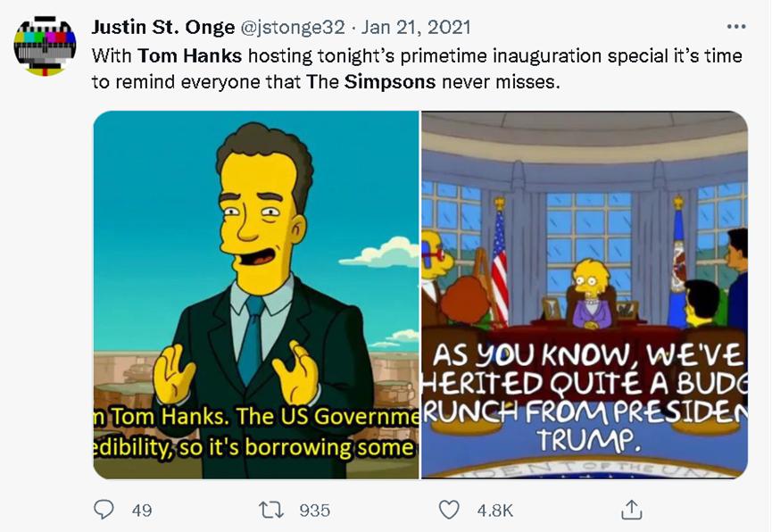The height and width of the screenshot is (532, 772).
Task: Click the 4.8K likes count
Action: pos(494,511)
